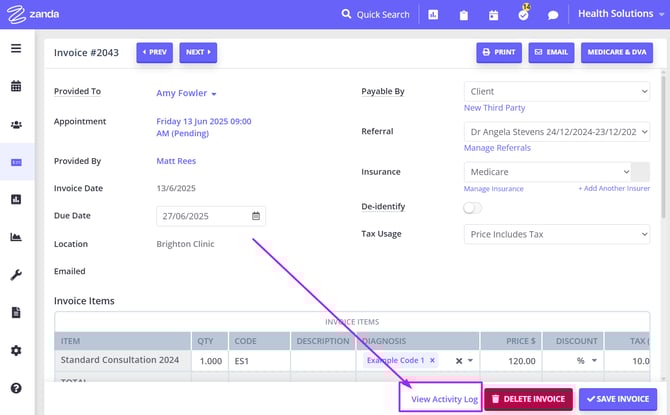Remove the Example Code 1 diagnosis tag
The image size is (670, 415).
pyautogui.click(x=432, y=361)
